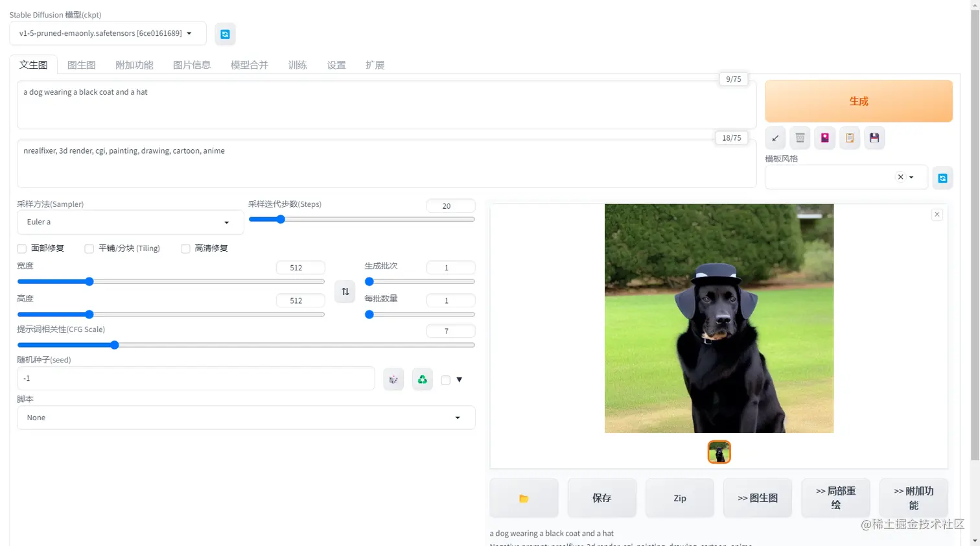
Task: Select the dog image thumbnail
Action: 719,452
